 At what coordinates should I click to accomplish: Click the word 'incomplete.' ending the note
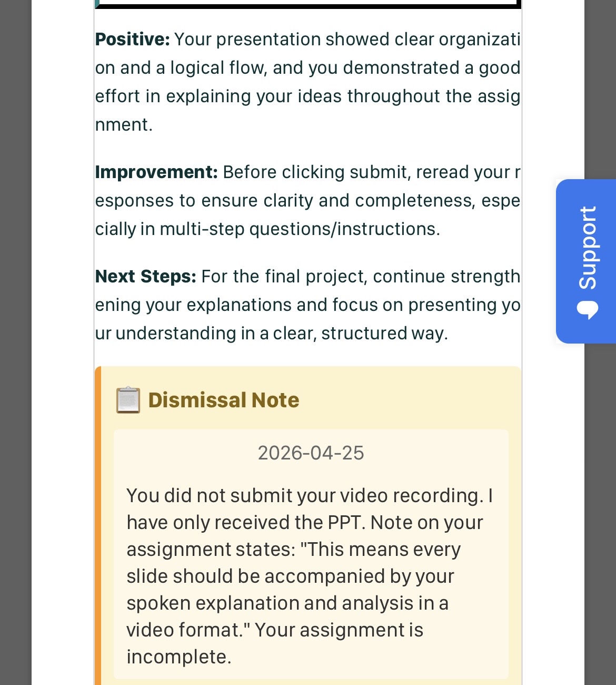coord(179,657)
